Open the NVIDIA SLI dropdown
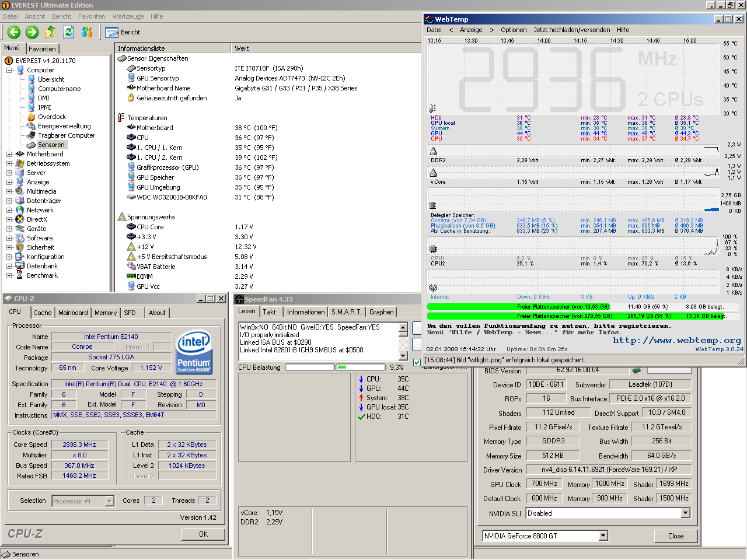The height and width of the screenshot is (560, 747). [685, 513]
